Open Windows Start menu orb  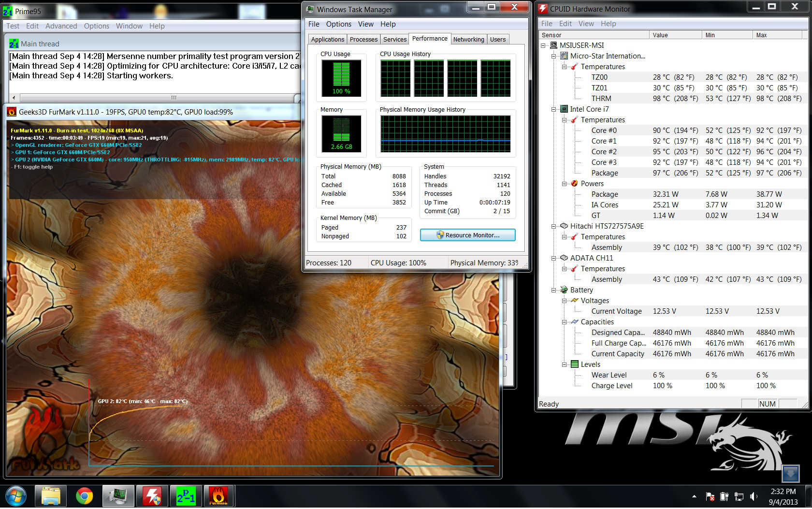[x=16, y=496]
